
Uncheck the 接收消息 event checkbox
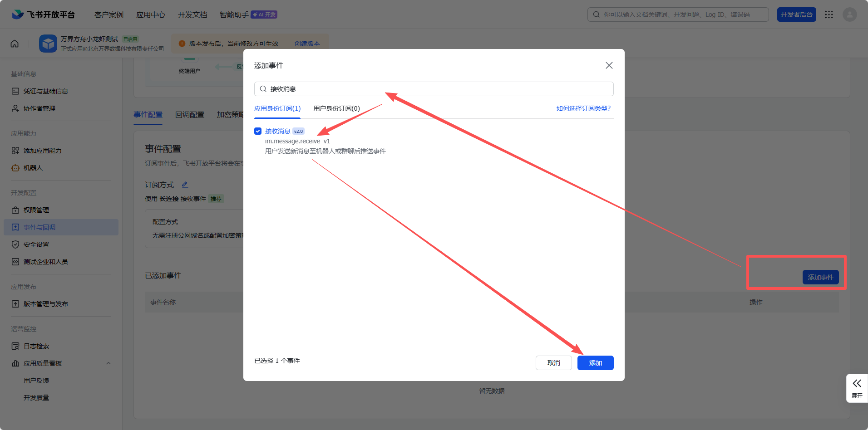(x=258, y=131)
